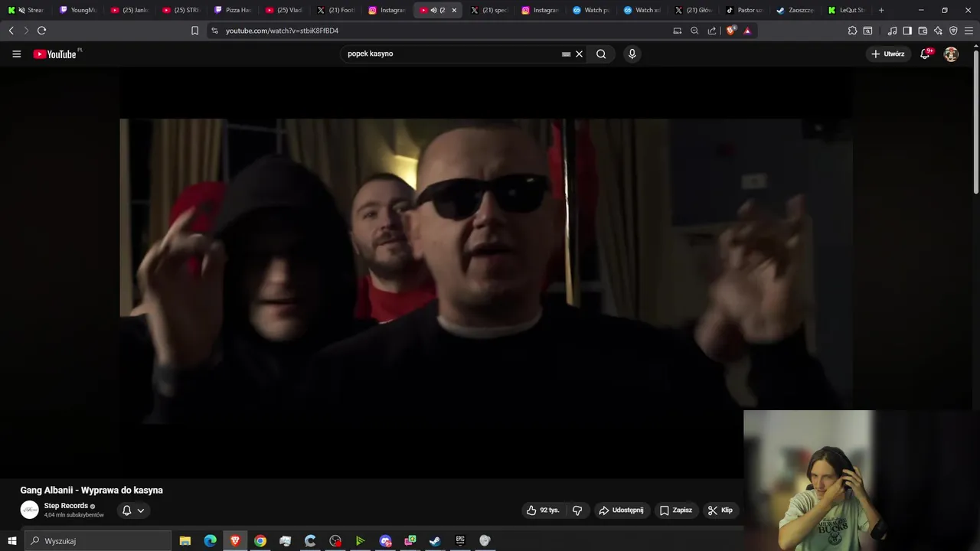980x551 pixels.
Task: Expand the subscription notification bell dropdown
Action: (133, 510)
